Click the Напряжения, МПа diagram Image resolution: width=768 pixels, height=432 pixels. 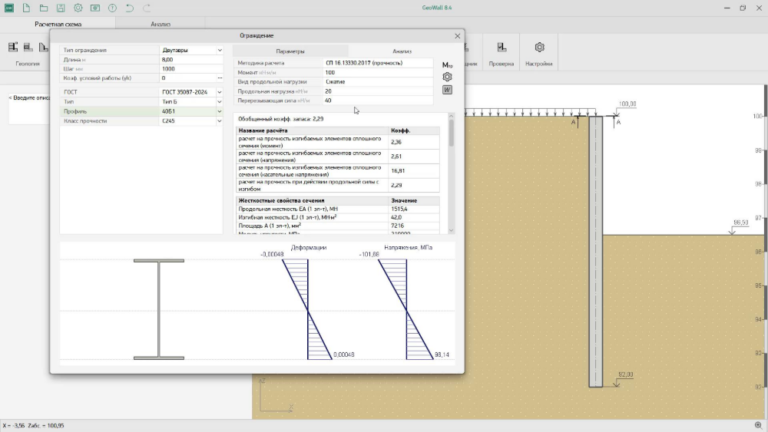(x=406, y=309)
